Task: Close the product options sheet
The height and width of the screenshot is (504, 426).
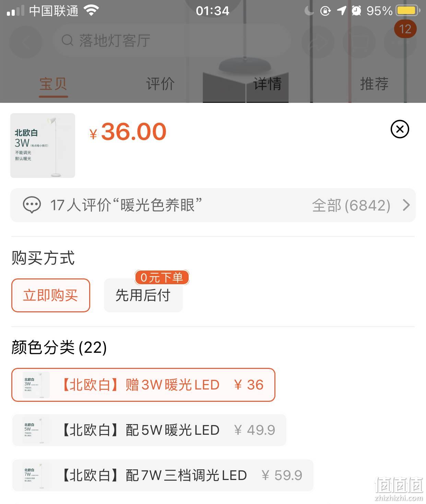Action: (400, 129)
